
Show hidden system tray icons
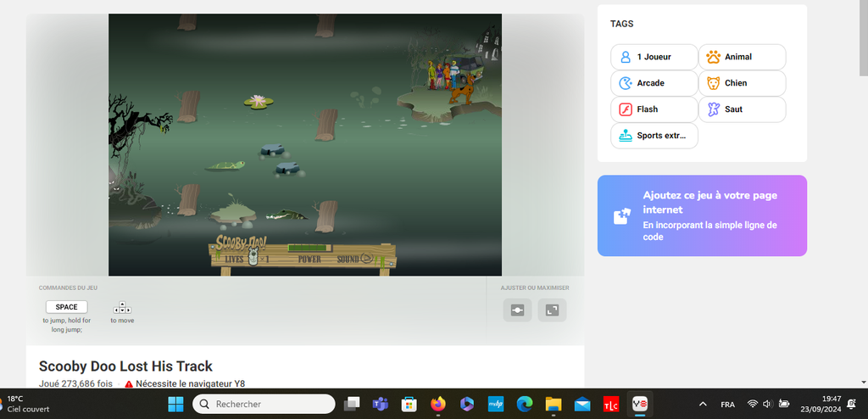pyautogui.click(x=702, y=404)
